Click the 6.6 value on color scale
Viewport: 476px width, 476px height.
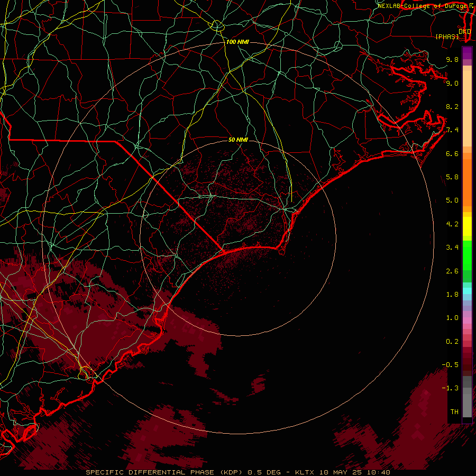coord(452,153)
